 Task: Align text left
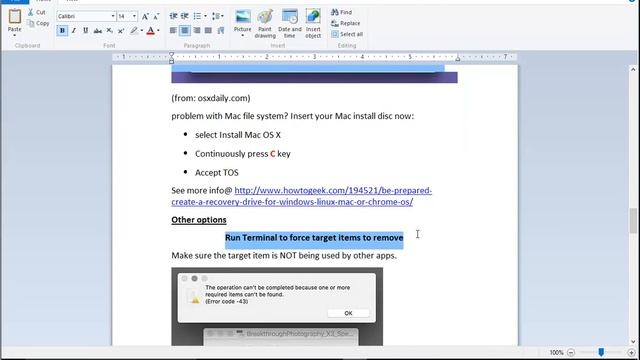(x=173, y=31)
